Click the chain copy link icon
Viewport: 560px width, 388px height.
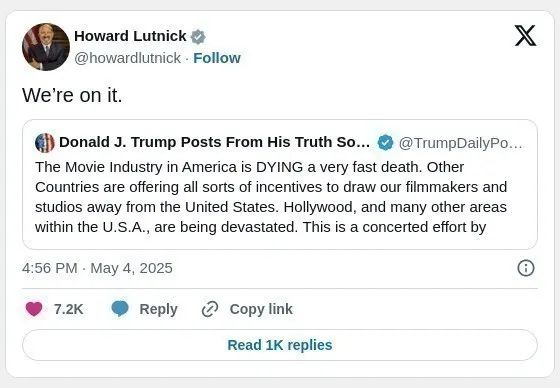pyautogui.click(x=210, y=309)
